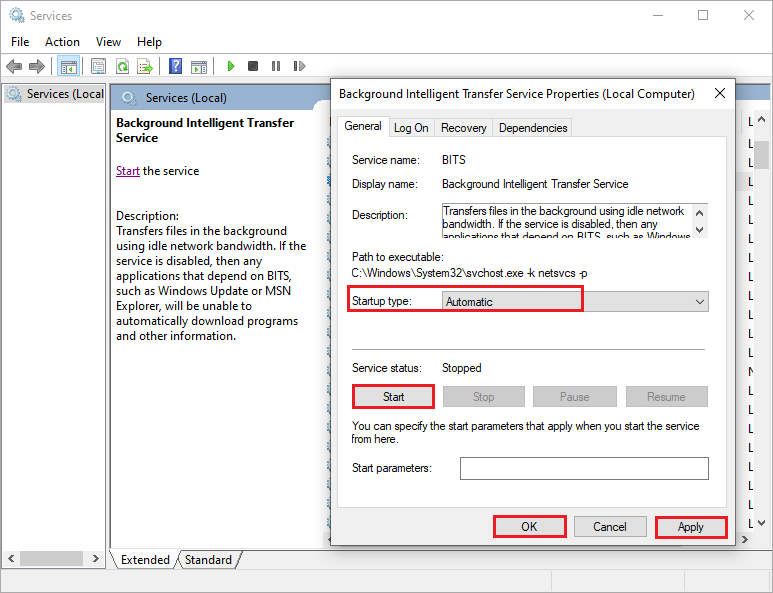Image resolution: width=773 pixels, height=593 pixels.
Task: Click the Export List toolbar icon
Action: [145, 66]
